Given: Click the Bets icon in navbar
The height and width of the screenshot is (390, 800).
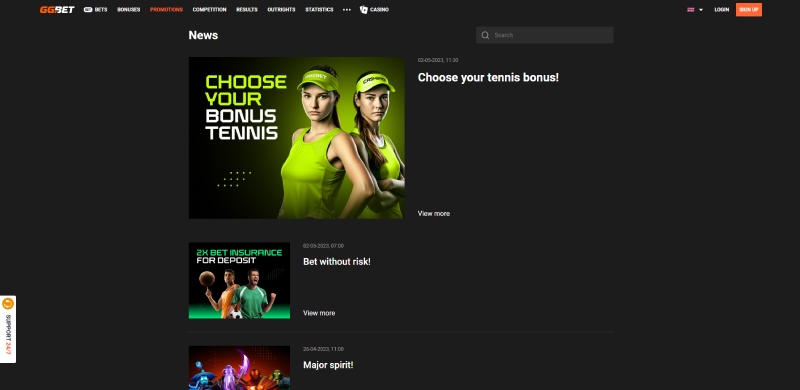Looking at the screenshot, I should click(88, 10).
